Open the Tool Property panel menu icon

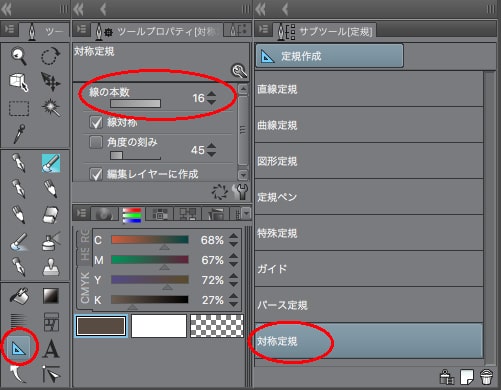[81, 29]
